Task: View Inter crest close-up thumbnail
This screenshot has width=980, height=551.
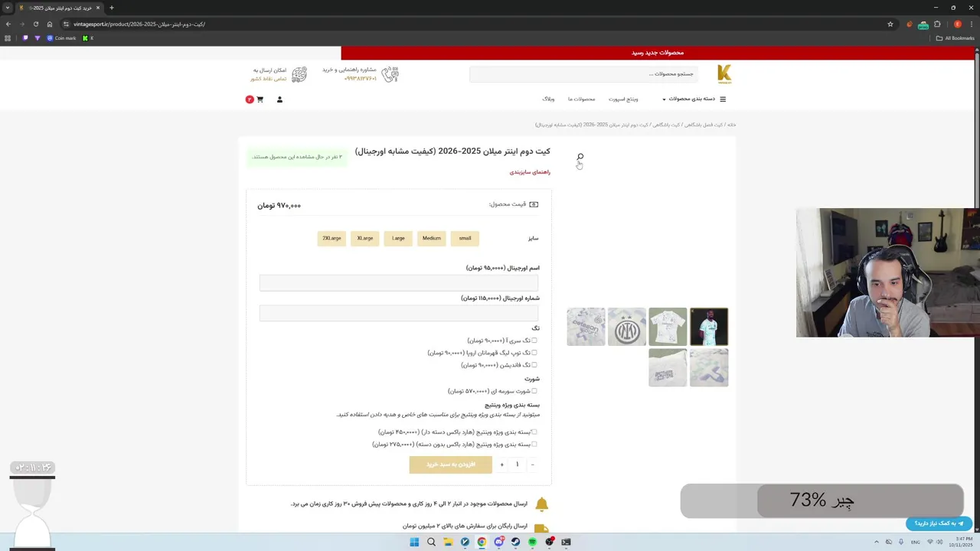Action: (627, 327)
